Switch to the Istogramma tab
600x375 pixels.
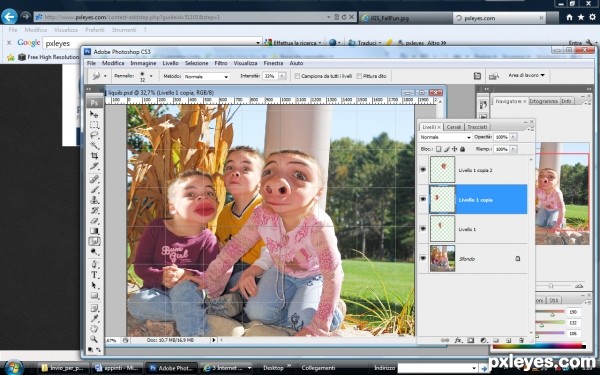click(x=544, y=101)
